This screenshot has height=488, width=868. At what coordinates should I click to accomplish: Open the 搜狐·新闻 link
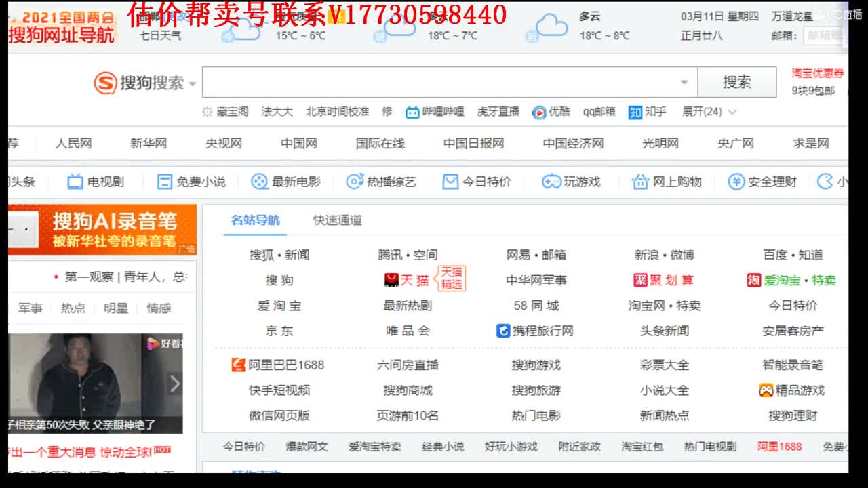tap(279, 255)
